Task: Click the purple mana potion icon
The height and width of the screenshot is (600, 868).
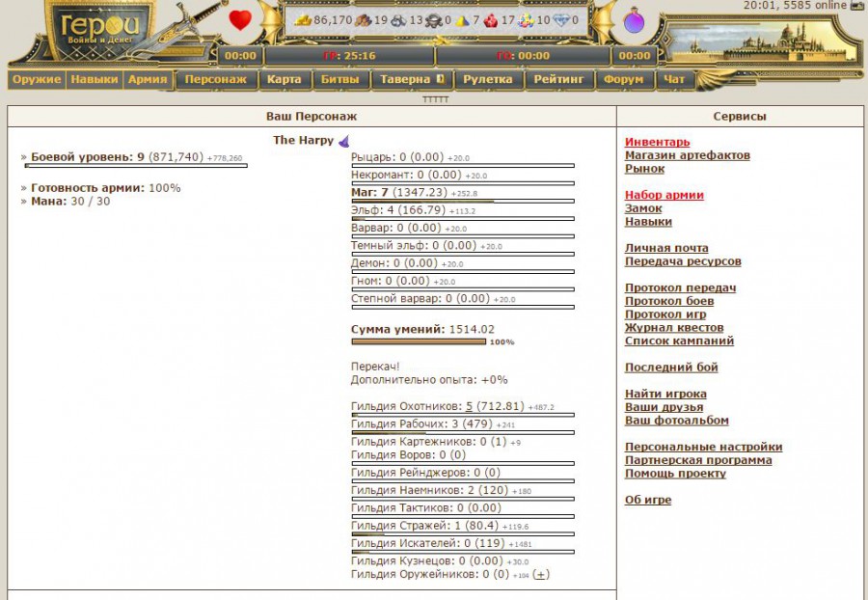Action: click(635, 20)
